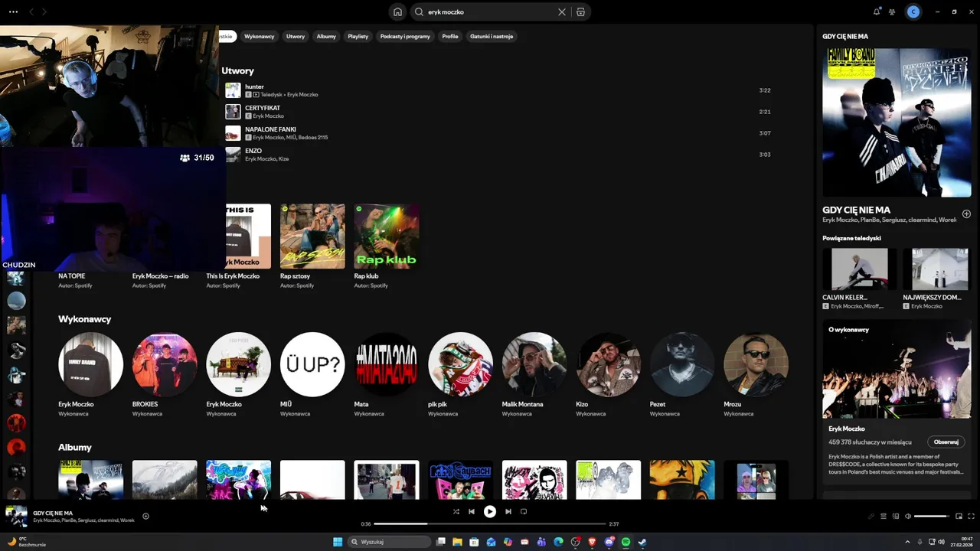The image size is (980, 551).
Task: Open Spotify from the Windows taskbar
Action: [x=626, y=542]
